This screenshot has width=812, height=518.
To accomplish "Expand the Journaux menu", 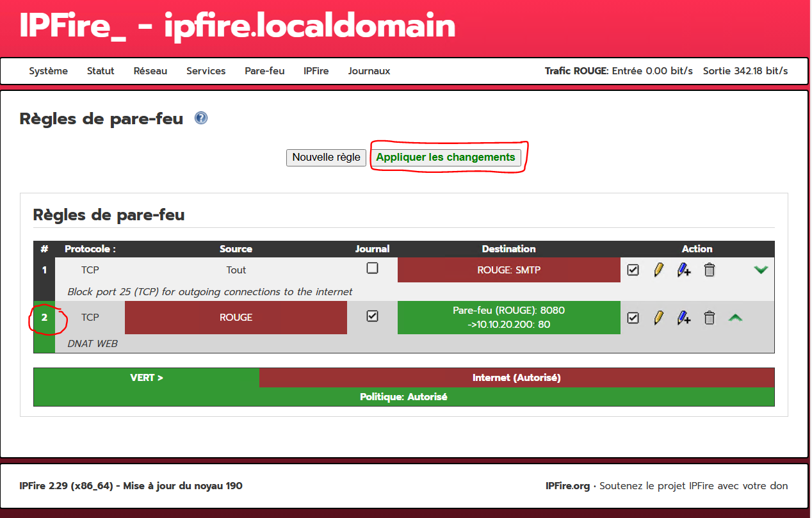I will [369, 71].
